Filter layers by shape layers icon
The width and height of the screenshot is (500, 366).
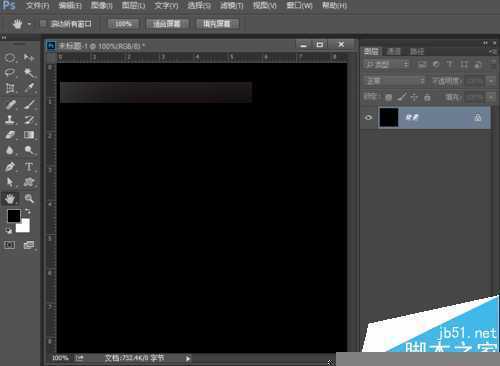[x=464, y=65]
